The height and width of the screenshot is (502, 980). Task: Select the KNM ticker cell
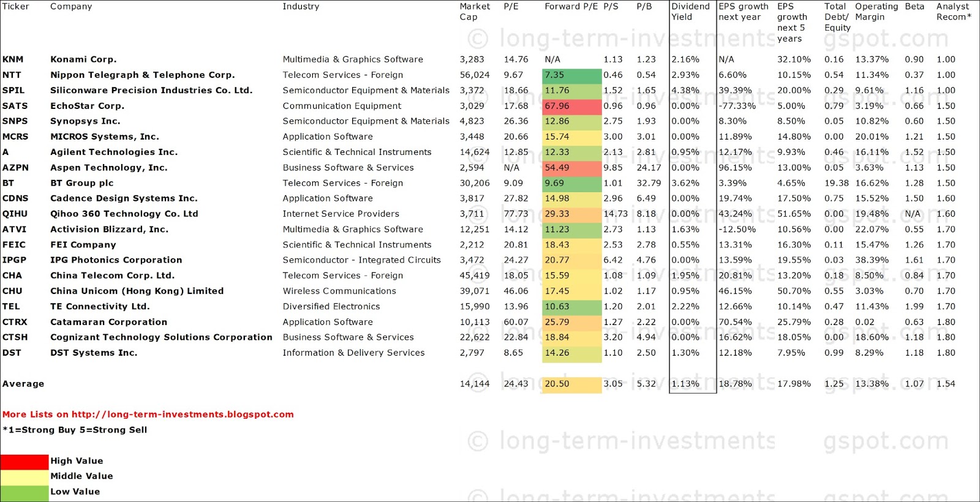13,59
